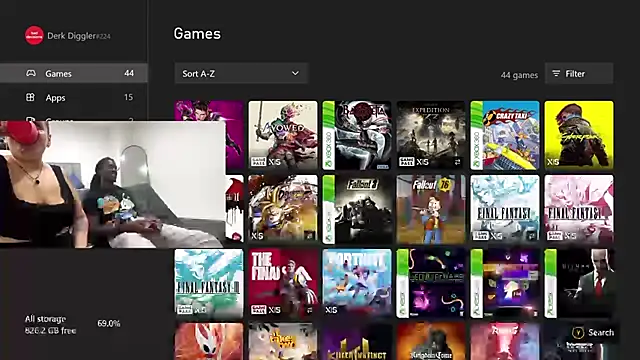
Task: Select the All storage 826.2 GB free text
Action: tap(51, 325)
